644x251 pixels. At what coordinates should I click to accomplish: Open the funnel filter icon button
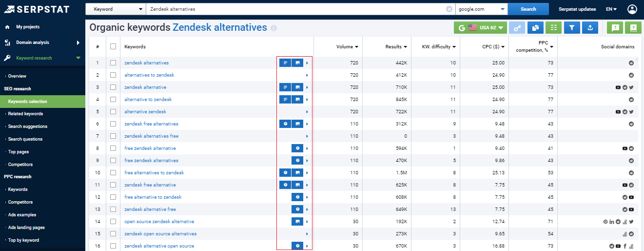(x=572, y=28)
